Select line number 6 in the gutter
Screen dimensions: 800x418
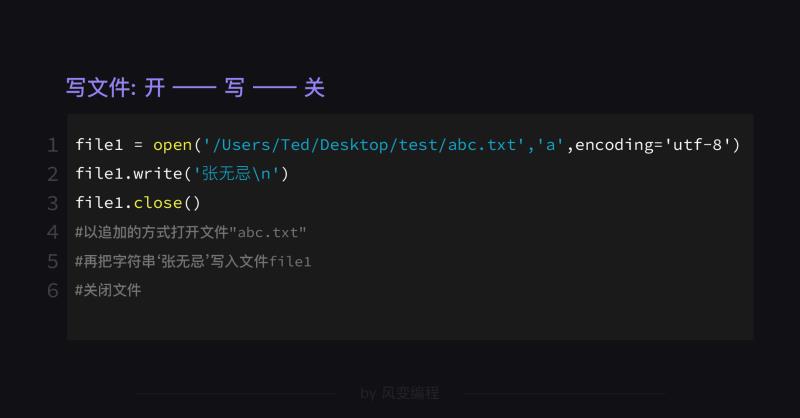[x=52, y=290]
